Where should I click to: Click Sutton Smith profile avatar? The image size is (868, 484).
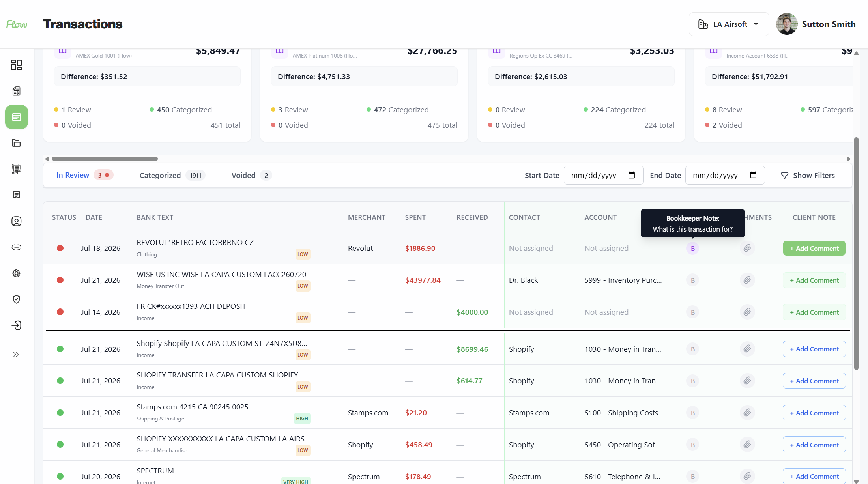(x=787, y=24)
